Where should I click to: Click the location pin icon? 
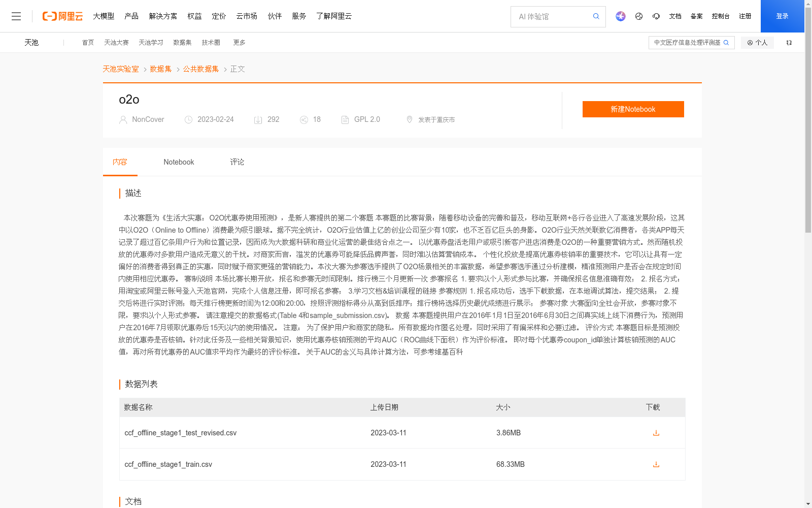[410, 120]
